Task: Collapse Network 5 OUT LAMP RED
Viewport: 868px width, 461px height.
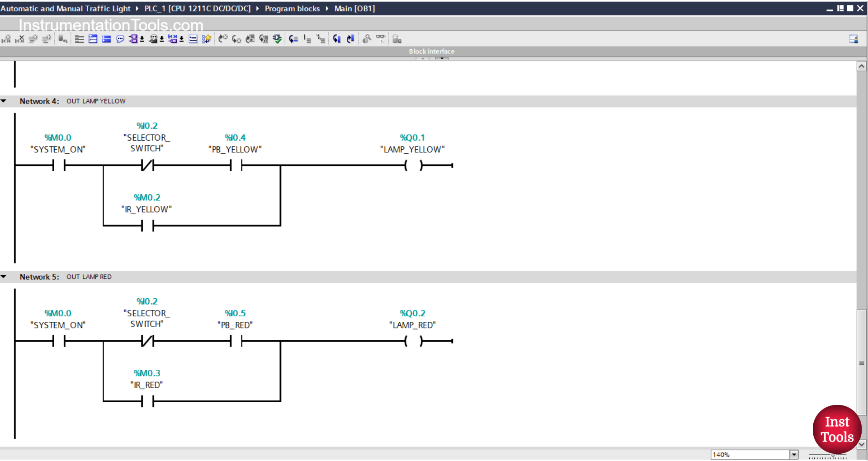Action: [x=4, y=277]
